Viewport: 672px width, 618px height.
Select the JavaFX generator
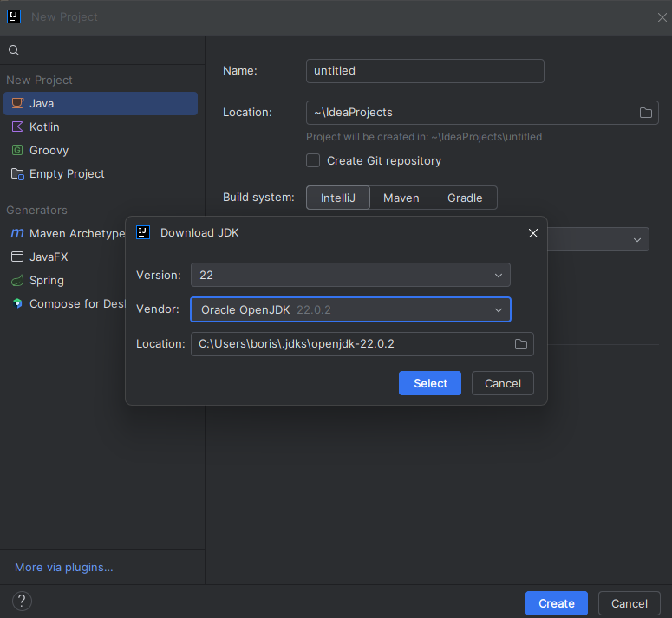49,257
